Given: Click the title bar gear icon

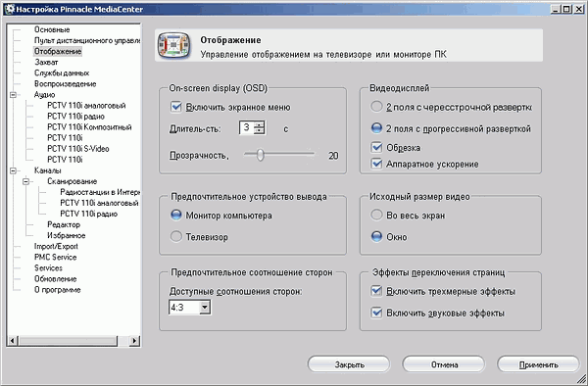Looking at the screenshot, I should 9,9.
